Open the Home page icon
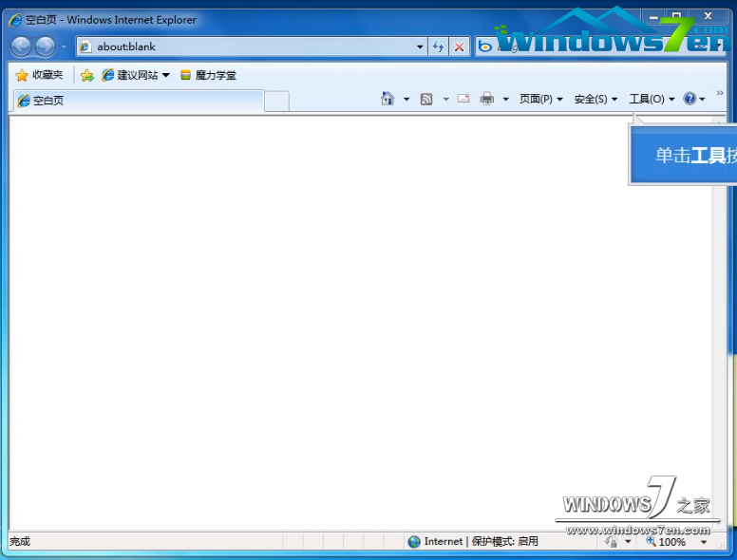Viewport: 737px width, 560px height. 387,99
